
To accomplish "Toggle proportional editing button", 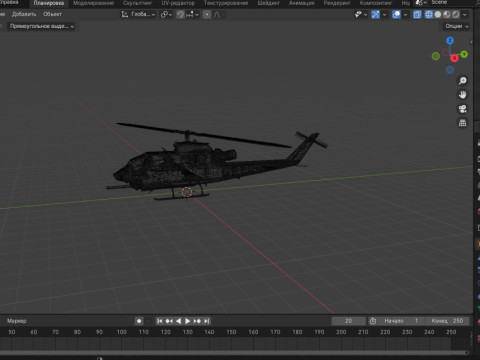I will (207, 15).
